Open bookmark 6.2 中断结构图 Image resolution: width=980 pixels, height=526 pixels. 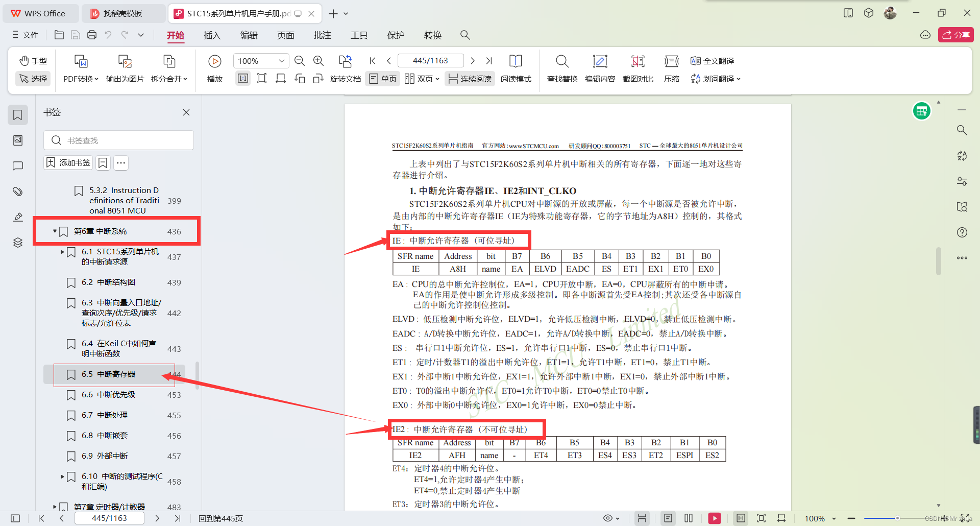108,282
